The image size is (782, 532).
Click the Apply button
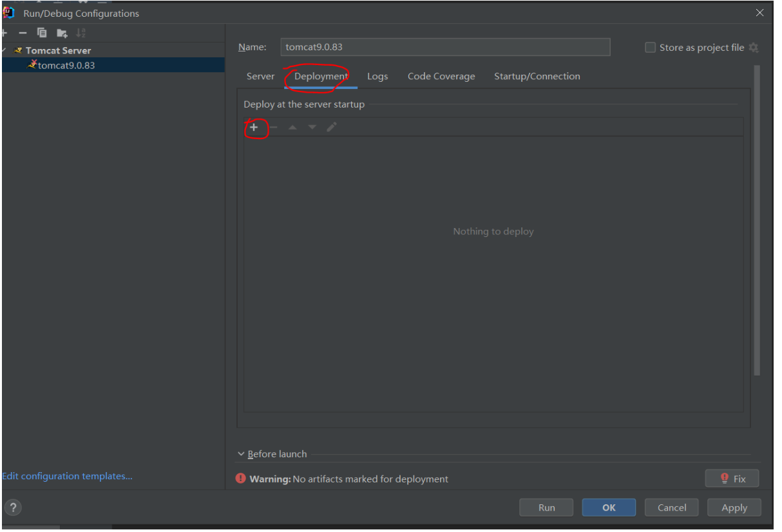(x=734, y=508)
